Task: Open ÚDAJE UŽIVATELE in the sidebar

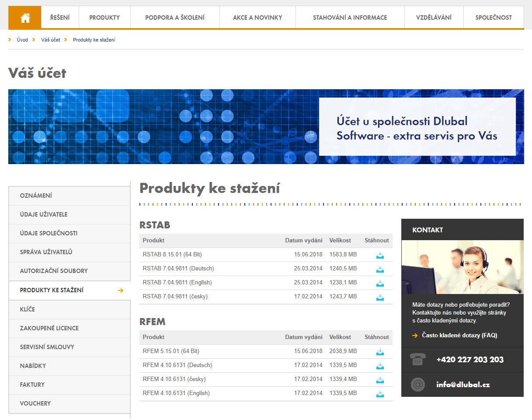Action: click(x=70, y=214)
